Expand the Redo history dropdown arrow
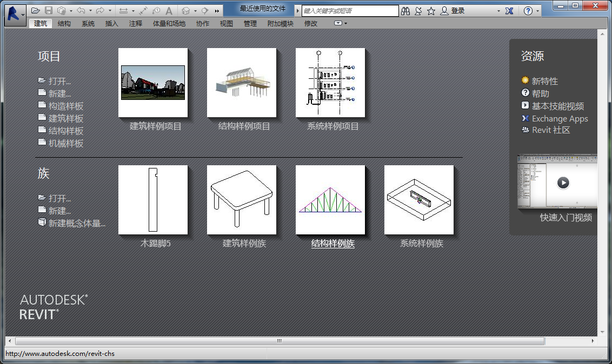 110,11
